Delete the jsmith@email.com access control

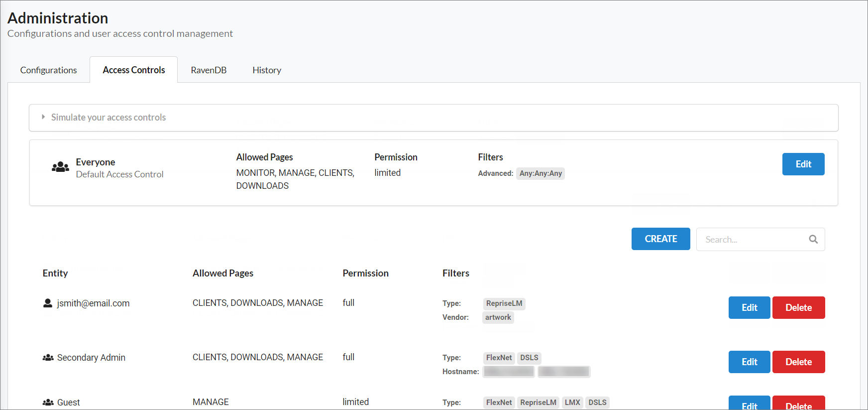tap(798, 308)
